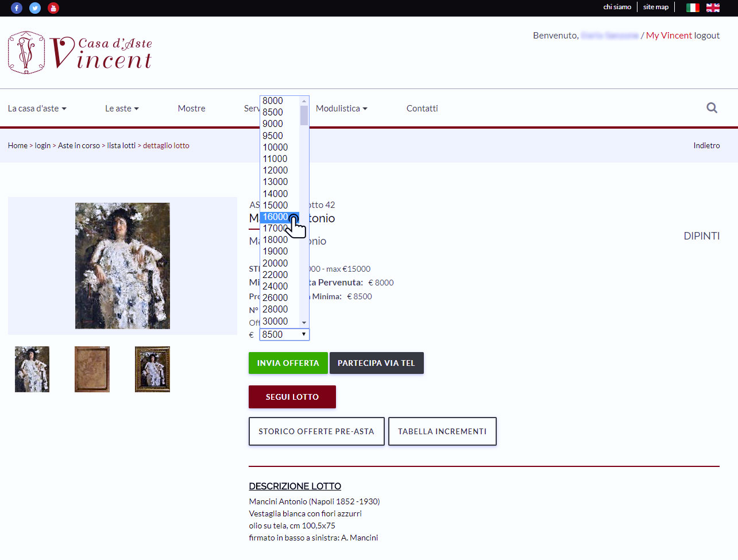Click the DIPINTI category label
738x560 pixels.
[701, 236]
